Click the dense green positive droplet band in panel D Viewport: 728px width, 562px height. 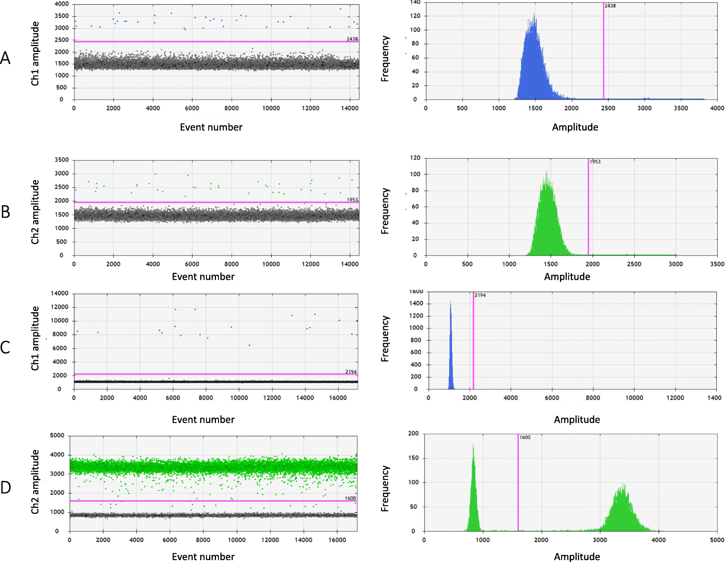coord(213,467)
